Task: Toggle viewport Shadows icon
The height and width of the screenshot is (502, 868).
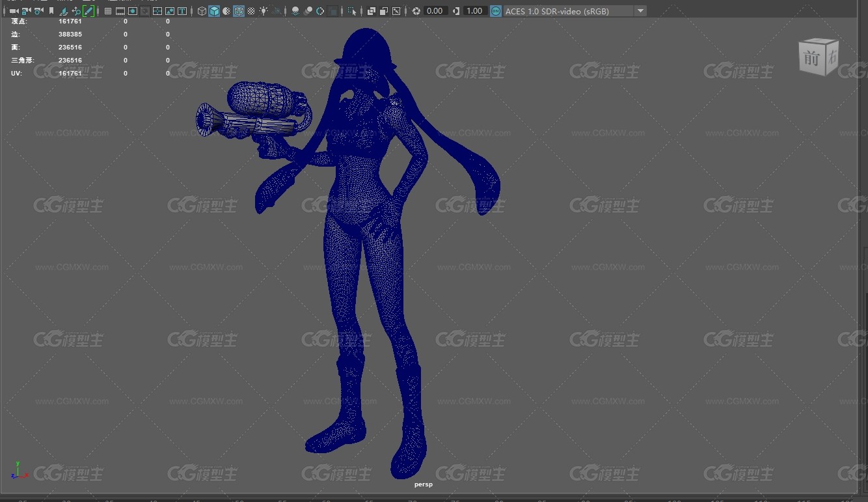Action: tap(277, 11)
